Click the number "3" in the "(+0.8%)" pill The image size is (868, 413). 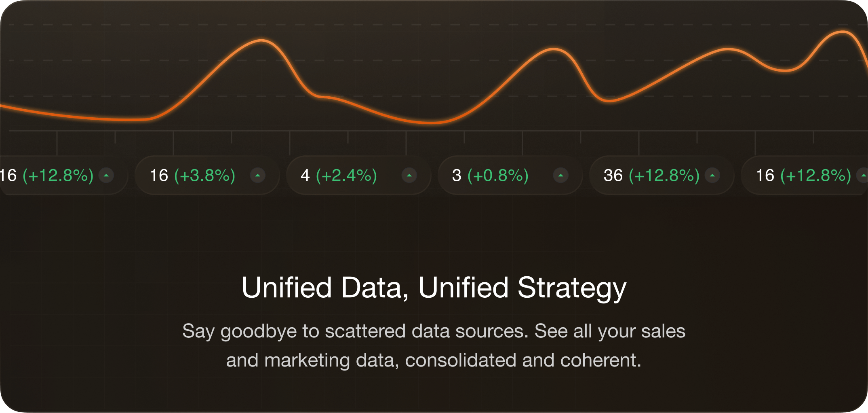pyautogui.click(x=457, y=176)
